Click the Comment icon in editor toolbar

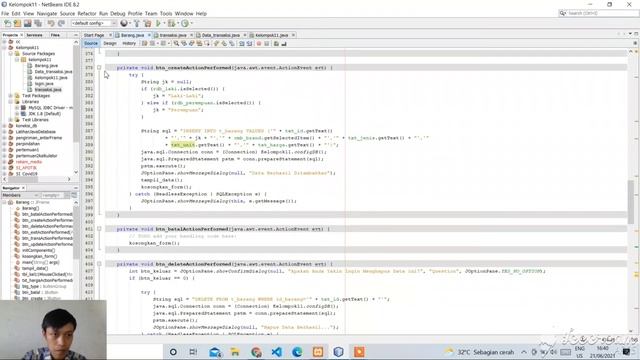[x=276, y=43]
